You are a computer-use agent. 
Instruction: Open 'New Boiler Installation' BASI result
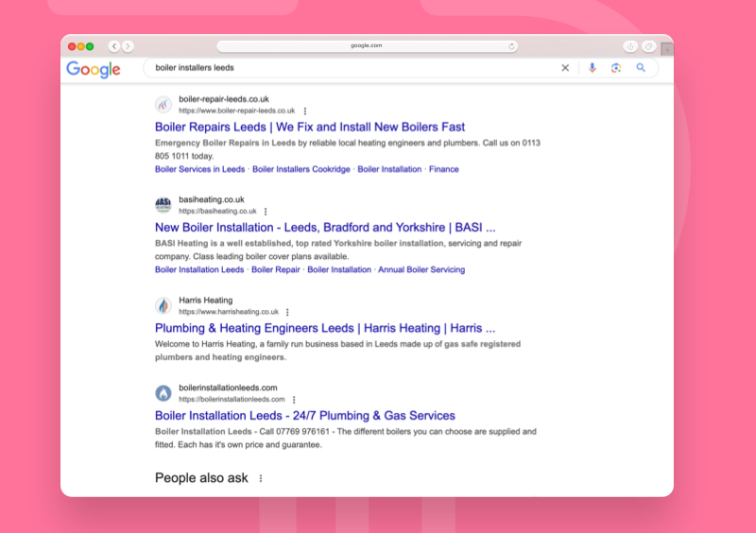[325, 227]
